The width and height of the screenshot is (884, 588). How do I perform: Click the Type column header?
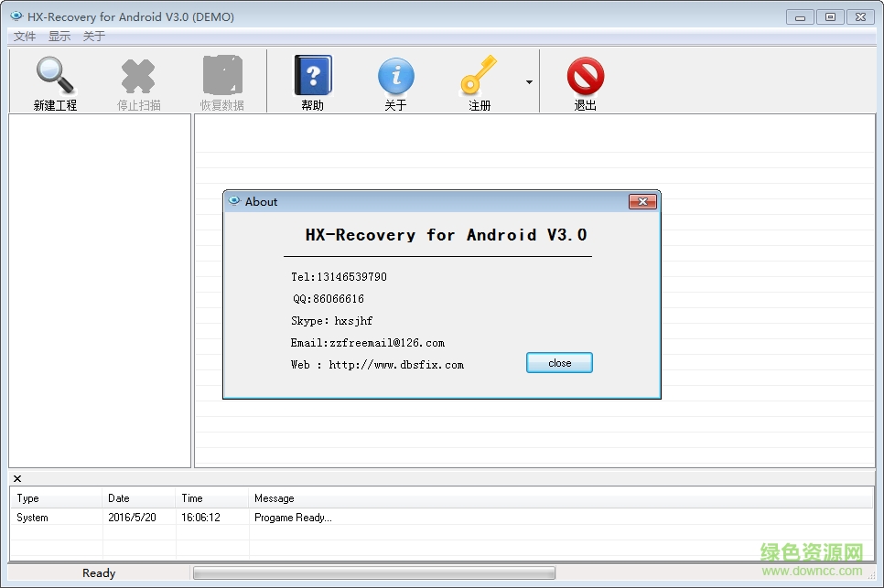pyautogui.click(x=56, y=498)
